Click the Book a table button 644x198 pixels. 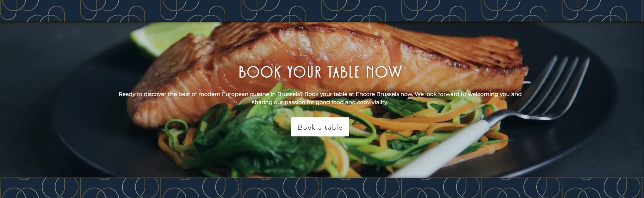pos(320,127)
